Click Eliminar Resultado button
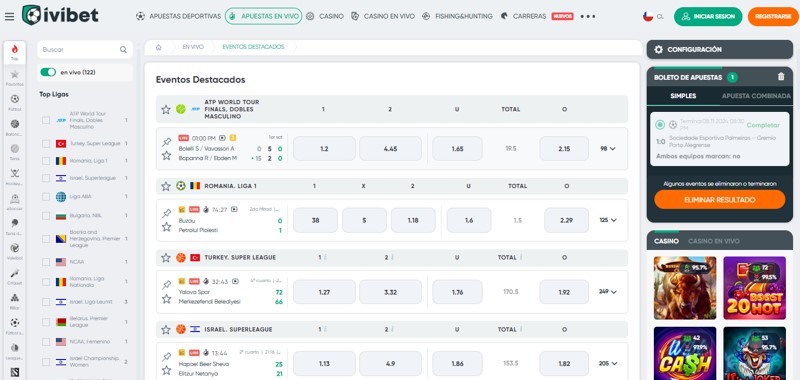Screen dimensions: 800x380 [719, 199]
